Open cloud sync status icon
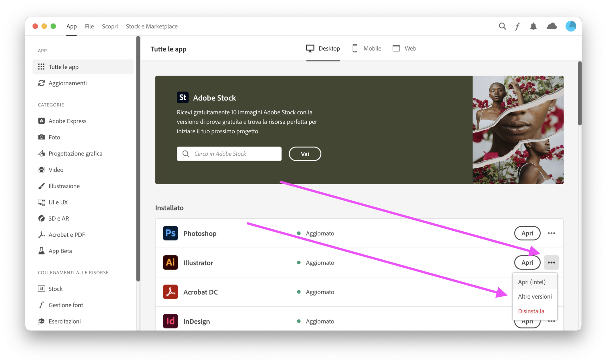 552,26
